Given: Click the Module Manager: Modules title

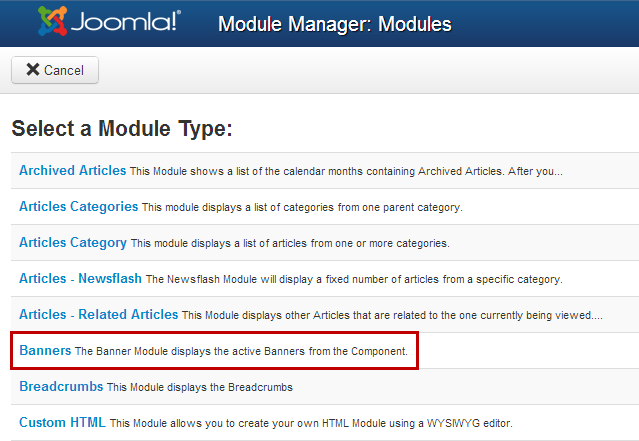Looking at the screenshot, I should 335,24.
